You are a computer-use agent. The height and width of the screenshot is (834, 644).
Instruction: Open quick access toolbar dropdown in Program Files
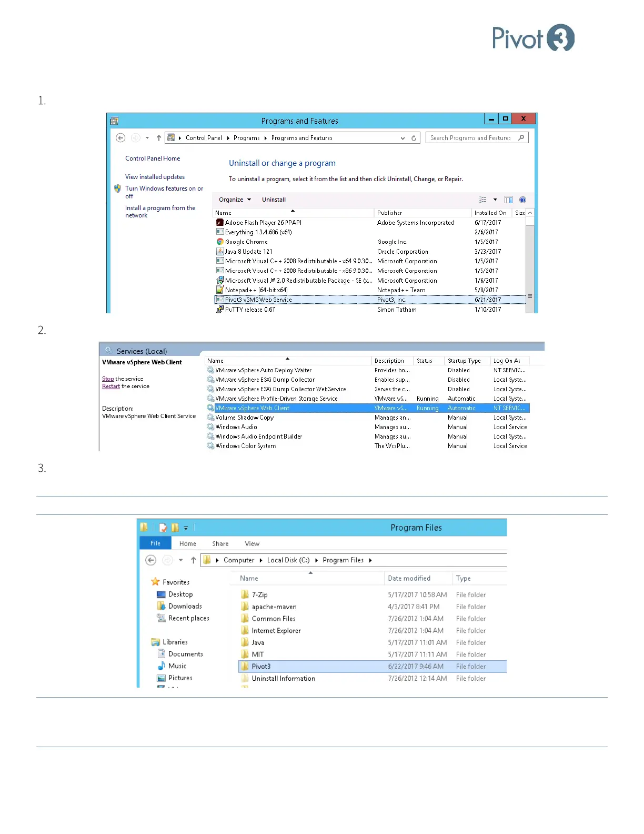[x=186, y=528]
